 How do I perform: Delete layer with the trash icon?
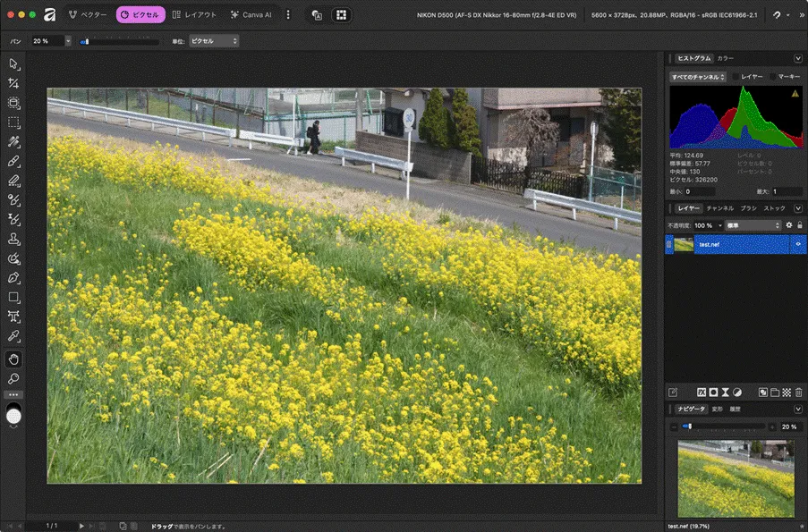pyautogui.click(x=798, y=392)
